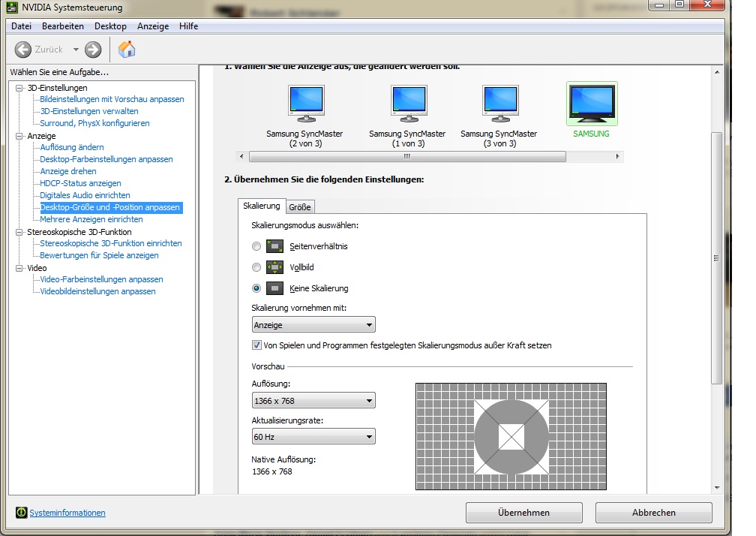Click the Abbrechen button
This screenshot has width=756, height=536.
654,513
